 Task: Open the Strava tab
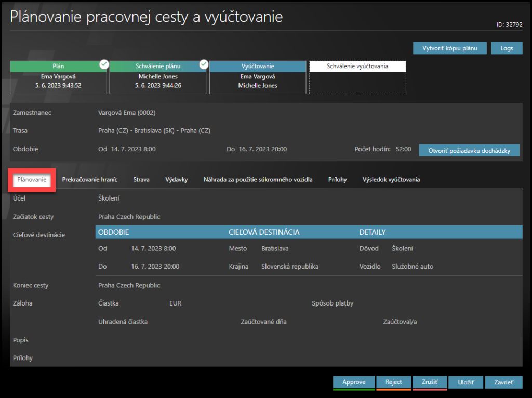click(x=141, y=180)
